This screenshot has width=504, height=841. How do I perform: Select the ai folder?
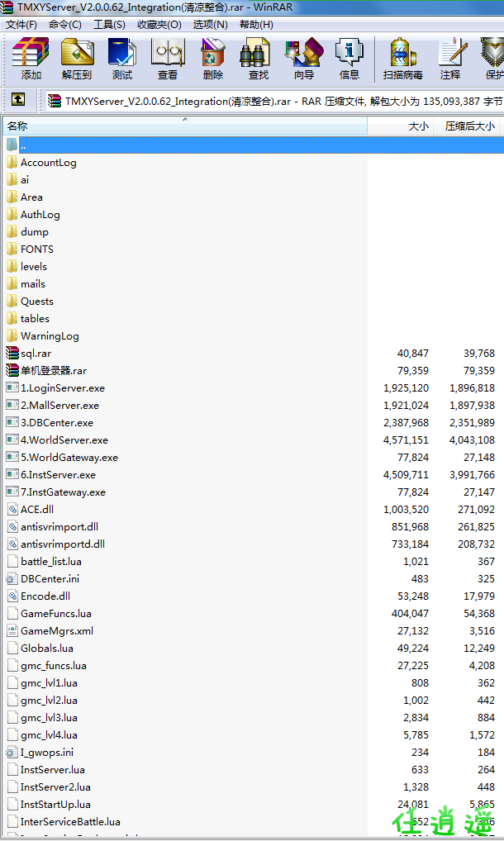(x=25, y=179)
